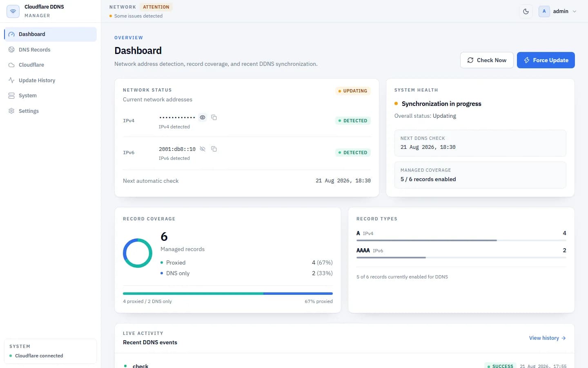Click the admin avatar letter A
This screenshot has height=368, width=588.
(544, 11)
